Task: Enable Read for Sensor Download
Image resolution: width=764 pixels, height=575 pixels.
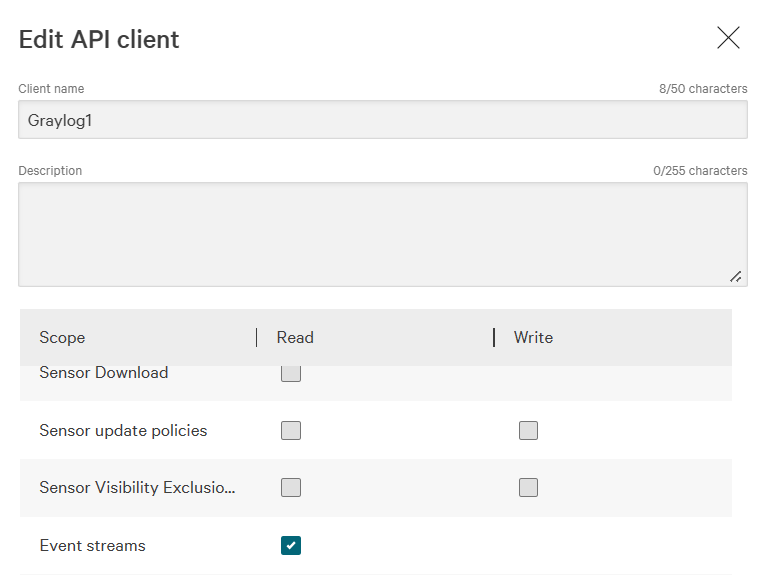Action: pyautogui.click(x=291, y=374)
